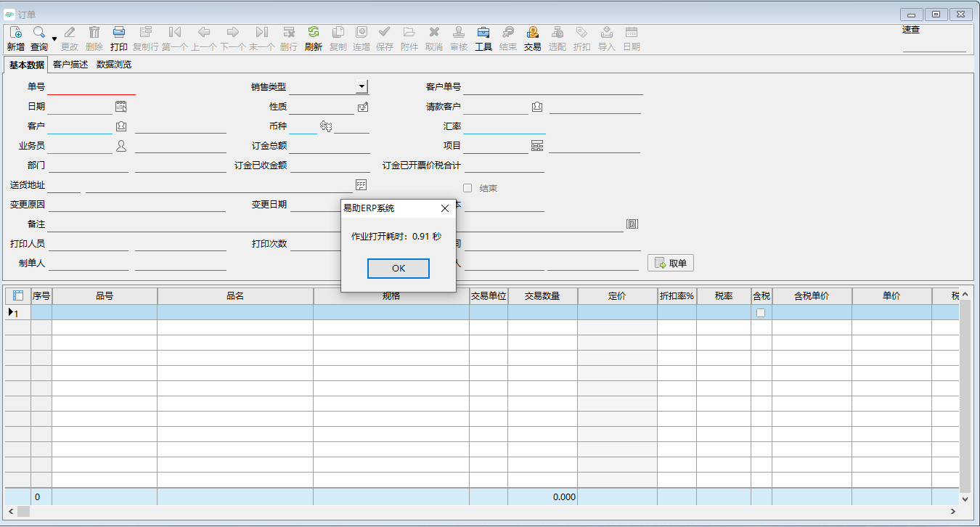Click the 复制行 (Copy row) icon
The image size is (980, 527).
coord(146,32)
